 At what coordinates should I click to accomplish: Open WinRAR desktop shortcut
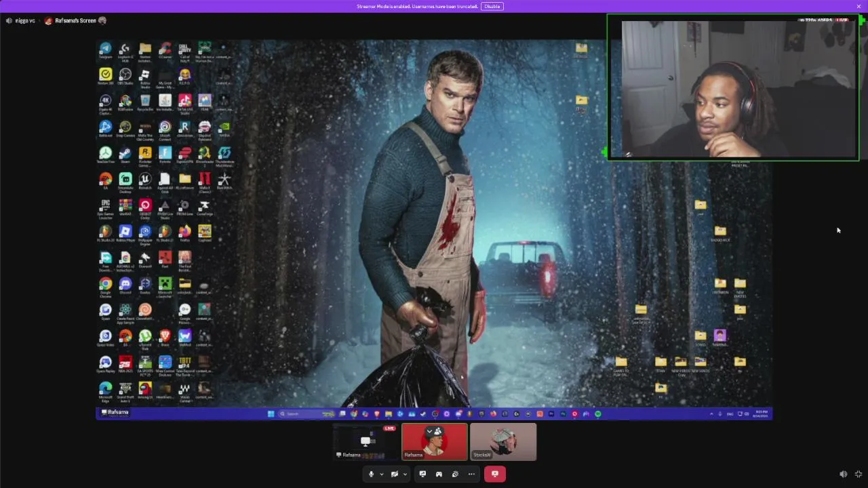[x=125, y=207]
